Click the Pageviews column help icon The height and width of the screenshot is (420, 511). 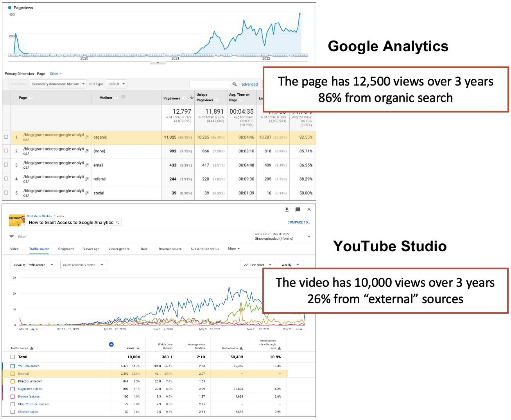click(184, 98)
